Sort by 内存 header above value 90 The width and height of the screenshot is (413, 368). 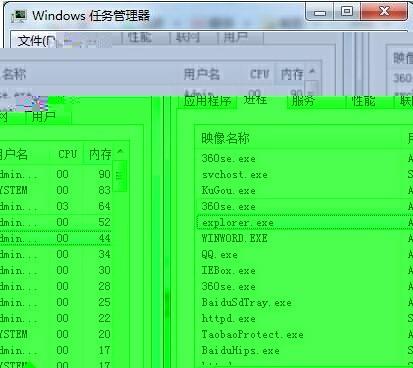point(100,154)
